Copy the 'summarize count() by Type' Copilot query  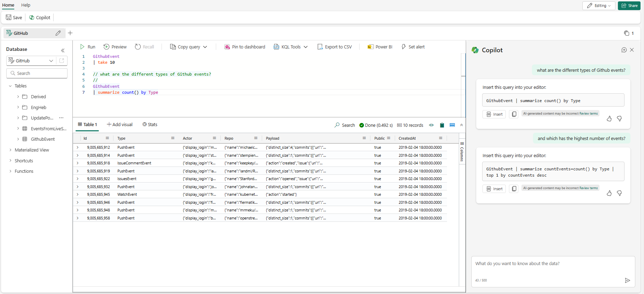[x=514, y=114]
